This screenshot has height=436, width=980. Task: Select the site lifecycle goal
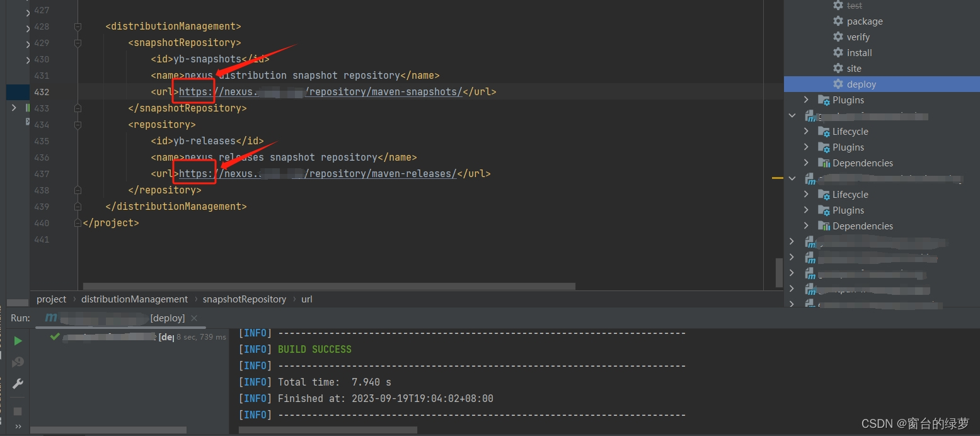pos(853,68)
